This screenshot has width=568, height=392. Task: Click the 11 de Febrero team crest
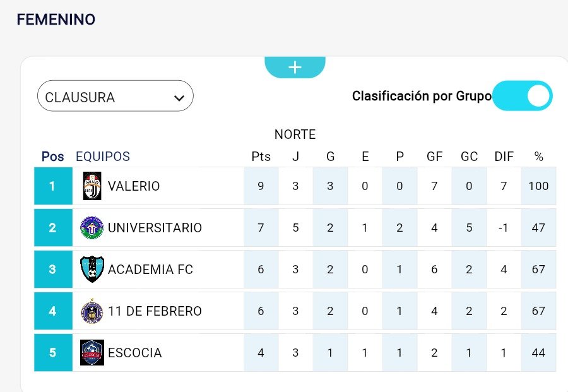pos(92,311)
